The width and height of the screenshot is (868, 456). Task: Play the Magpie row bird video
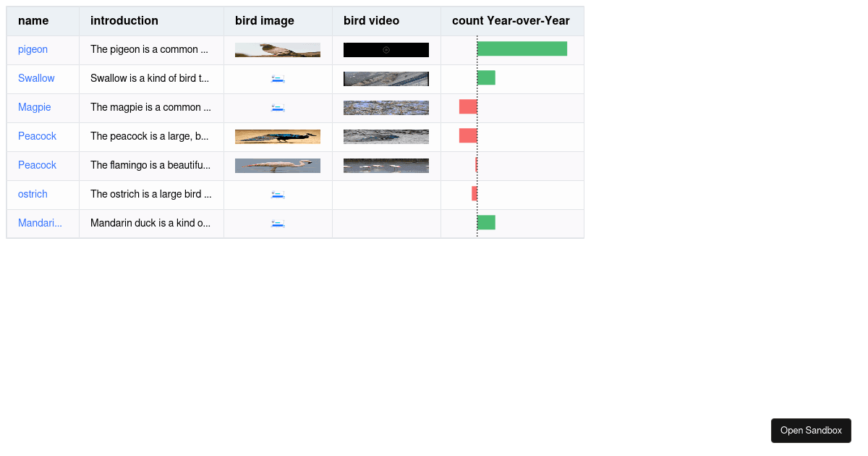tap(386, 108)
